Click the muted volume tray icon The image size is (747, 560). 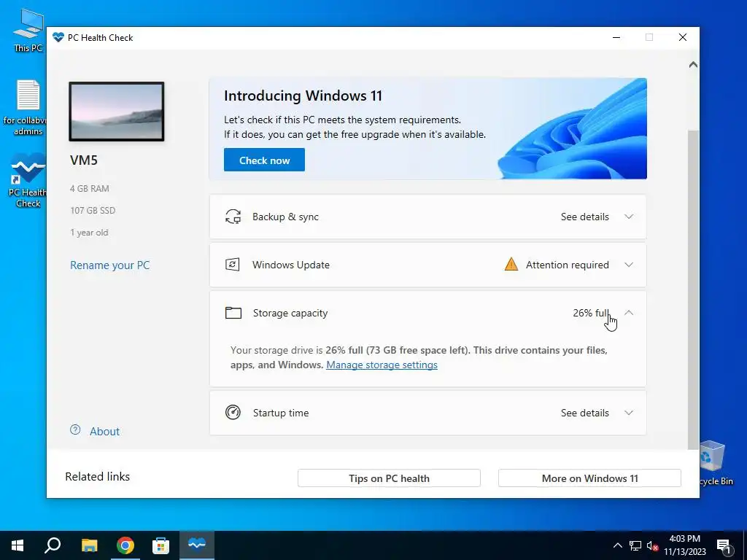(653, 545)
